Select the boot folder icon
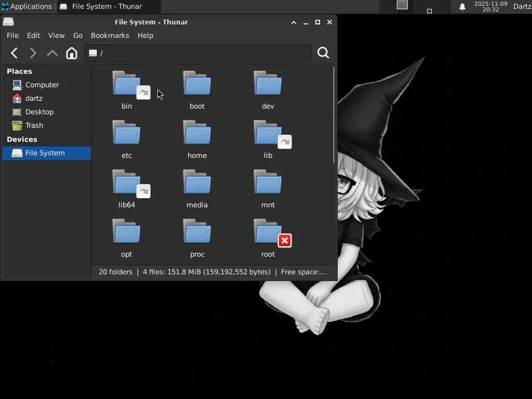The height and width of the screenshot is (399, 532). click(x=197, y=83)
